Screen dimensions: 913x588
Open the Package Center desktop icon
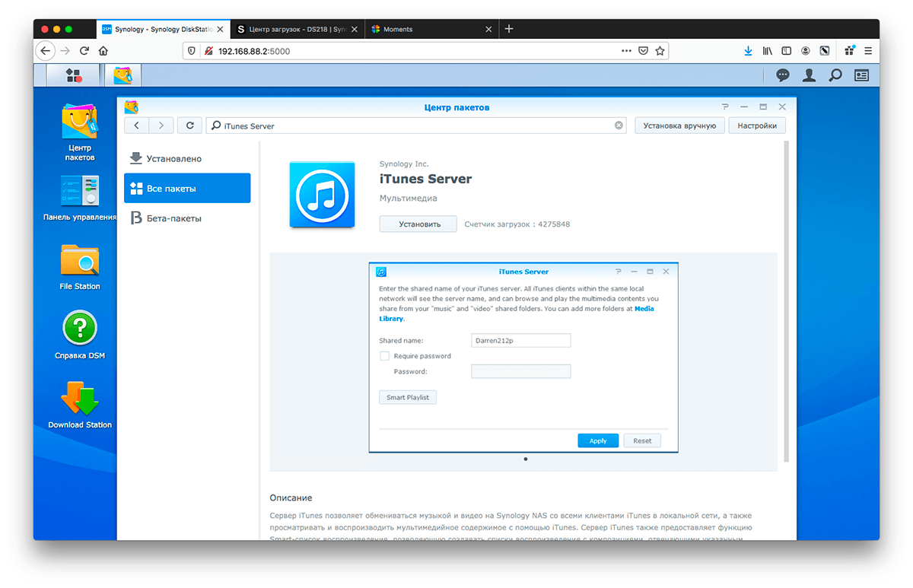(80, 122)
